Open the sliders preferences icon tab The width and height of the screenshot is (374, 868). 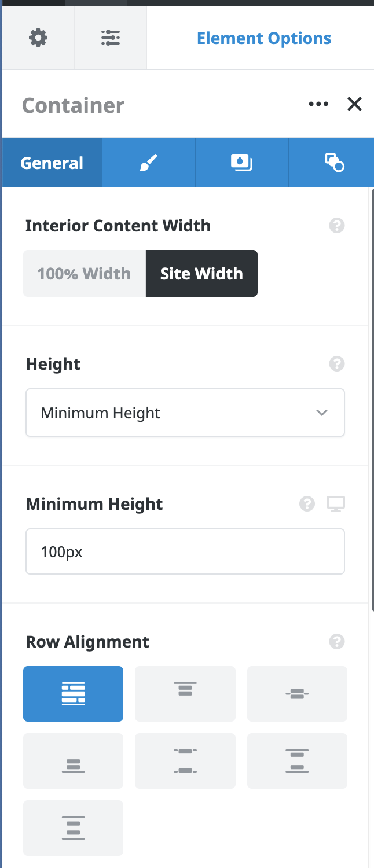tap(111, 38)
